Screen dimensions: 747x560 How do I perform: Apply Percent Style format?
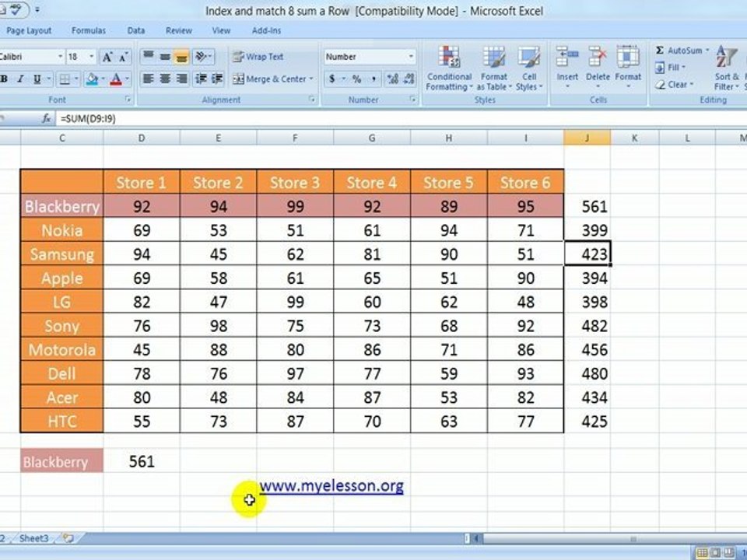tap(357, 79)
